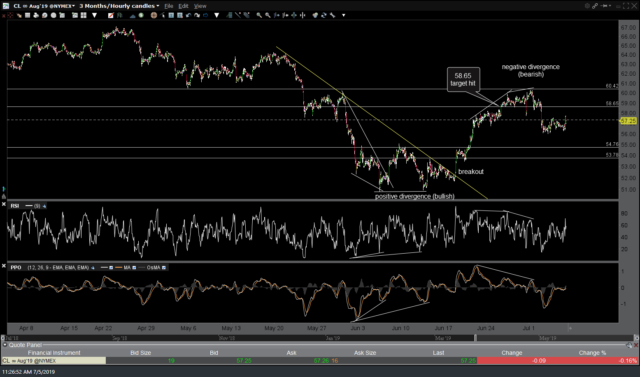The height and width of the screenshot is (377, 640).
Task: Click the vertical line marker icon
Action: [302, 15]
